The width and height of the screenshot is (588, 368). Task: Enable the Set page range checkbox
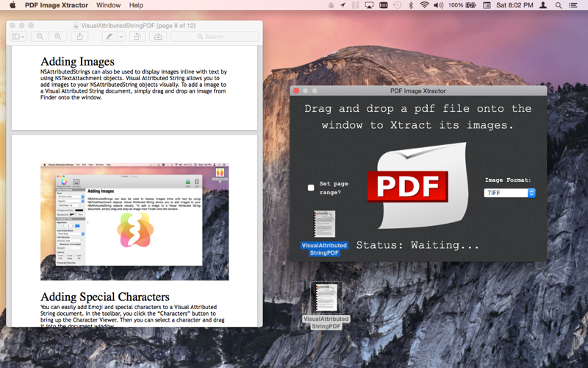point(311,188)
